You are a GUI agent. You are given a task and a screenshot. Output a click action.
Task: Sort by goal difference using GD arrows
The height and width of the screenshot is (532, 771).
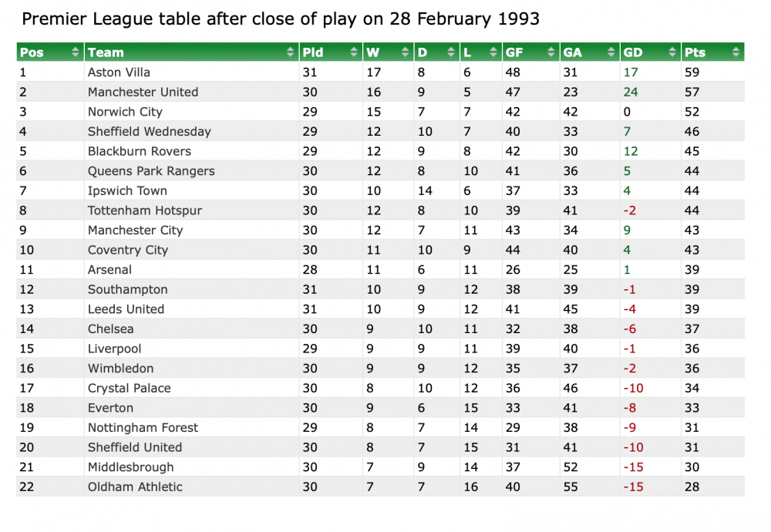tap(672, 52)
